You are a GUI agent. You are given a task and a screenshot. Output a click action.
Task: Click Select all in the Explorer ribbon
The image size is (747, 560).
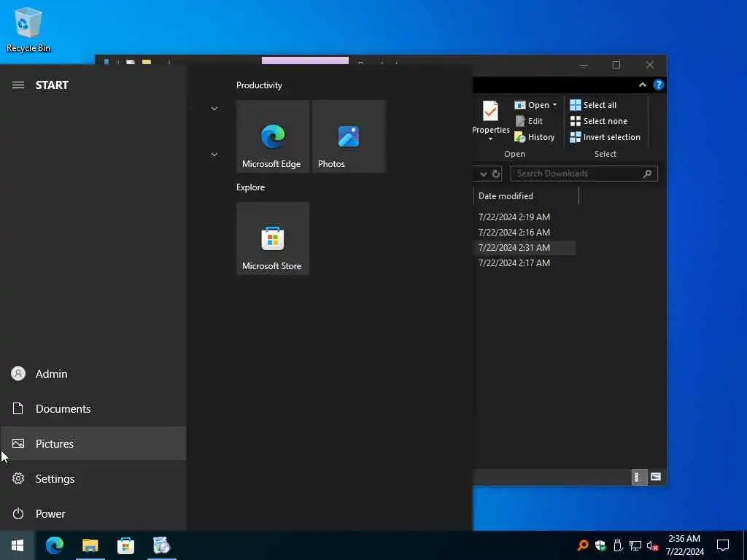click(593, 105)
